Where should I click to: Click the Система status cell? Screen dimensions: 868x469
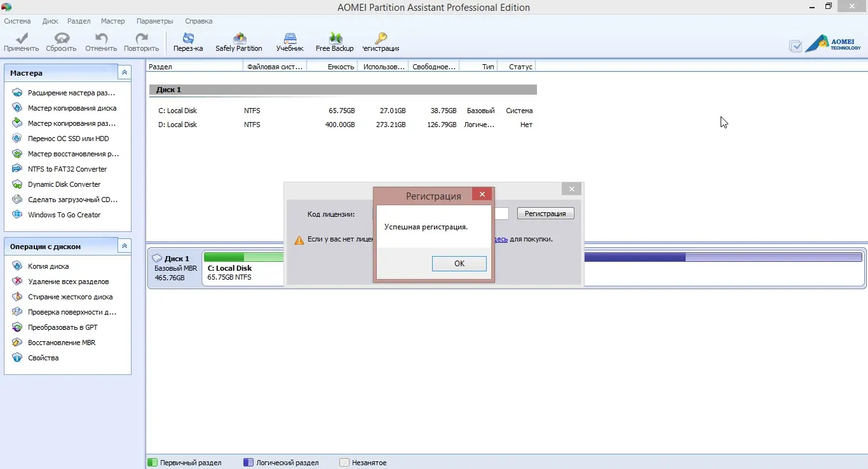pyautogui.click(x=519, y=111)
